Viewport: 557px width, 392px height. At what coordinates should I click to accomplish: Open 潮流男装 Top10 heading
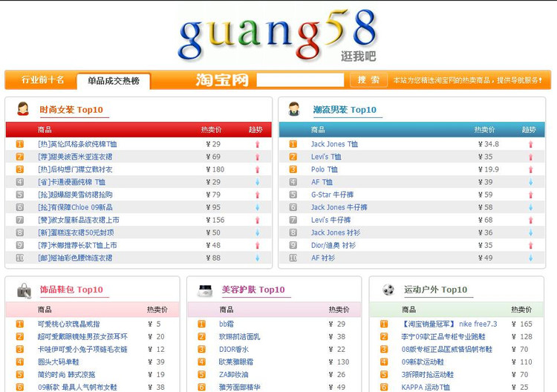tap(345, 110)
